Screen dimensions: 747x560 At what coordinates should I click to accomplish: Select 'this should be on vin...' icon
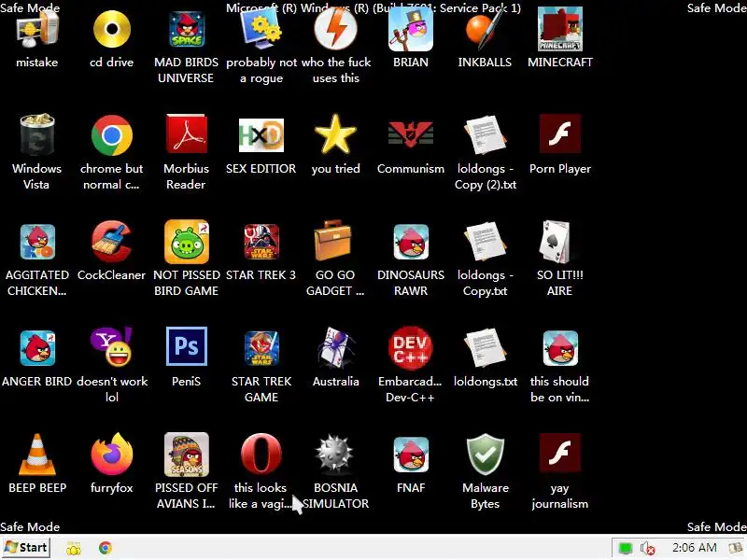(x=560, y=348)
